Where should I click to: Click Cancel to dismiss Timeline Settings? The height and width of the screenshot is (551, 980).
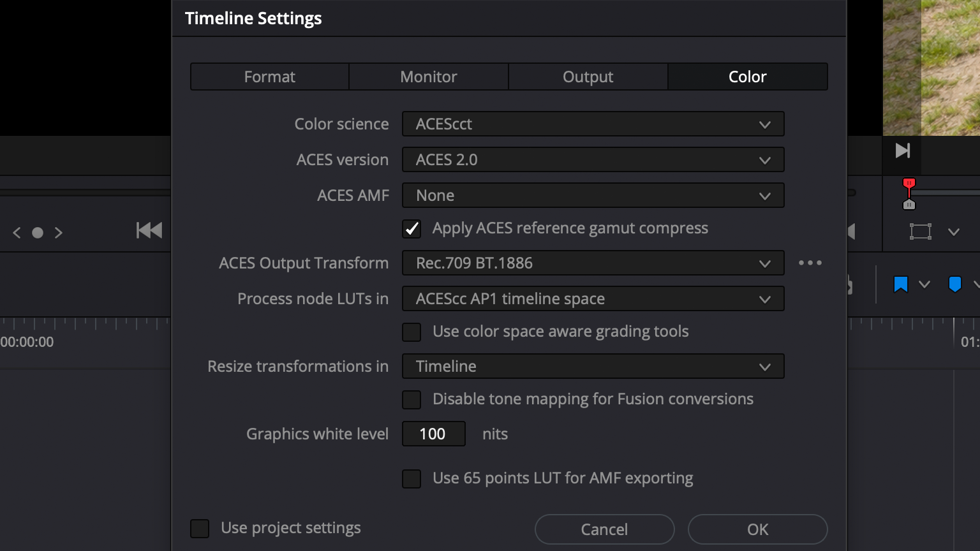point(604,529)
